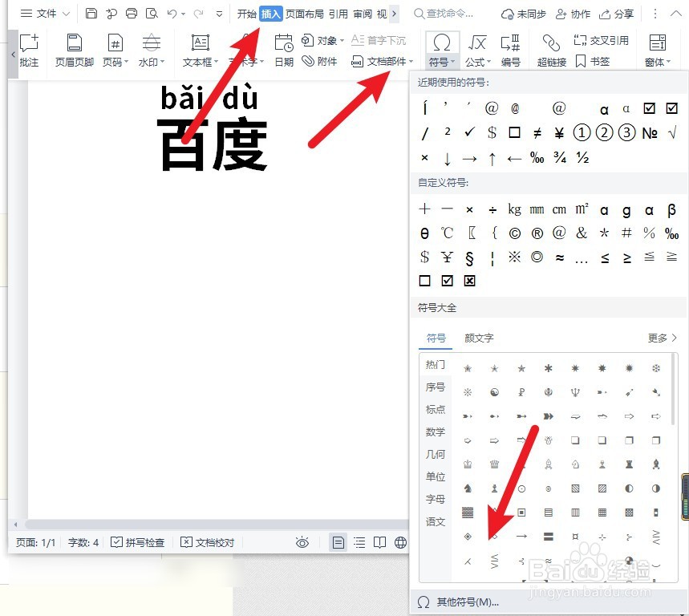
Task: Click the 书签 bookmark icon
Action: pyautogui.click(x=593, y=61)
